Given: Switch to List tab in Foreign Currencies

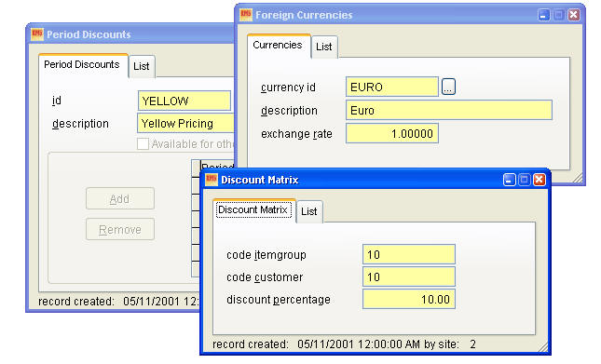Looking at the screenshot, I should [324, 47].
